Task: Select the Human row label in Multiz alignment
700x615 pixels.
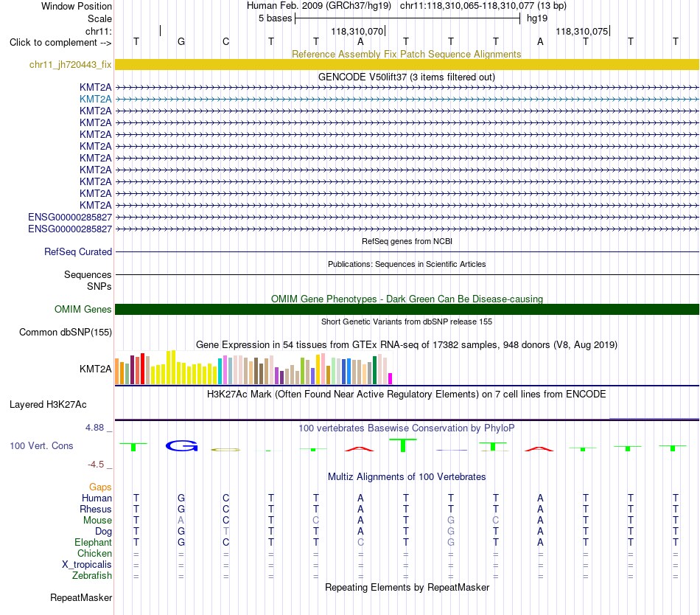Action: coord(97,498)
